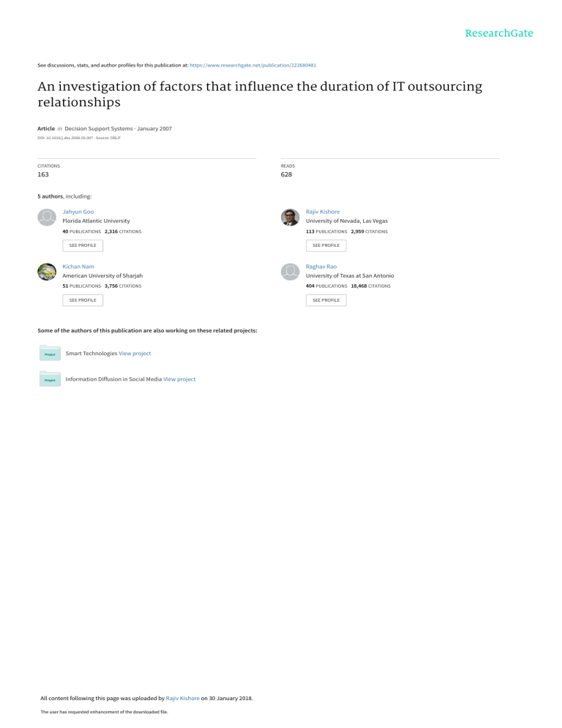
Task: Click Jahyun Goo's placeholder avatar icon
Action: coord(47,218)
